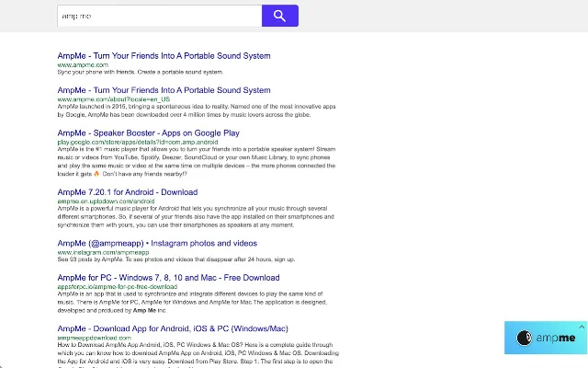Open 'AmpMe - Download App for Android, iOS & PC'
This screenshot has width=588, height=368.
[x=173, y=329]
